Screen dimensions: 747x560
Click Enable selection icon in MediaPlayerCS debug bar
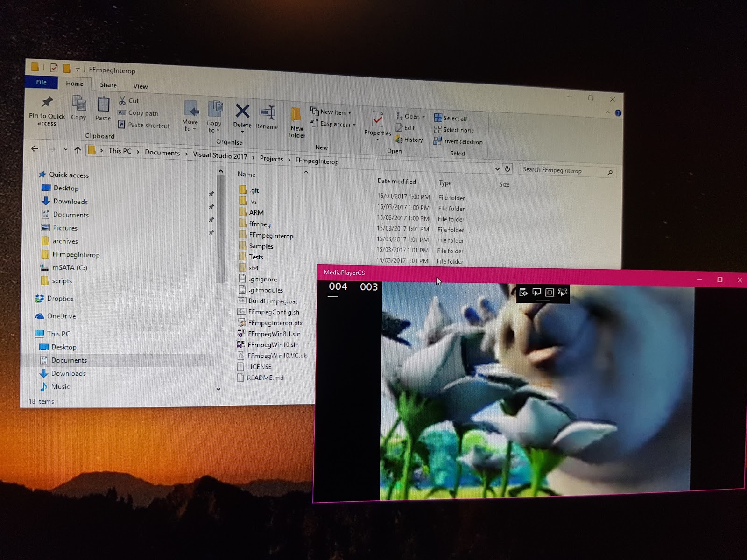(536, 293)
